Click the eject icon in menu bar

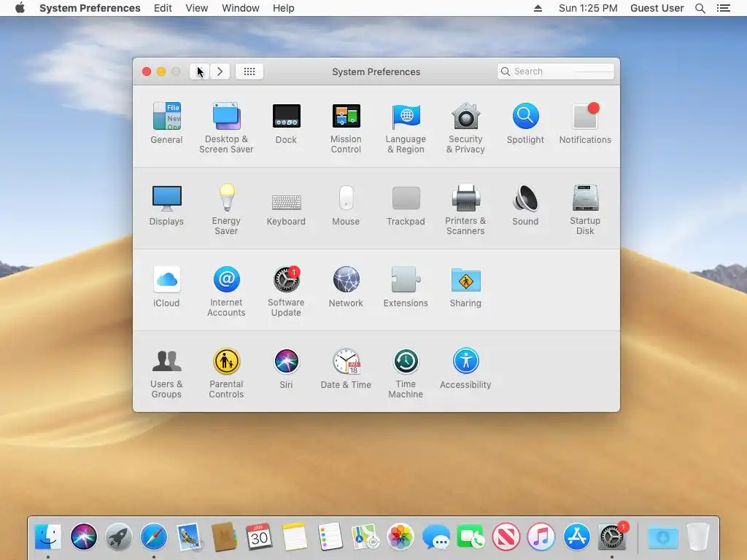(x=538, y=8)
